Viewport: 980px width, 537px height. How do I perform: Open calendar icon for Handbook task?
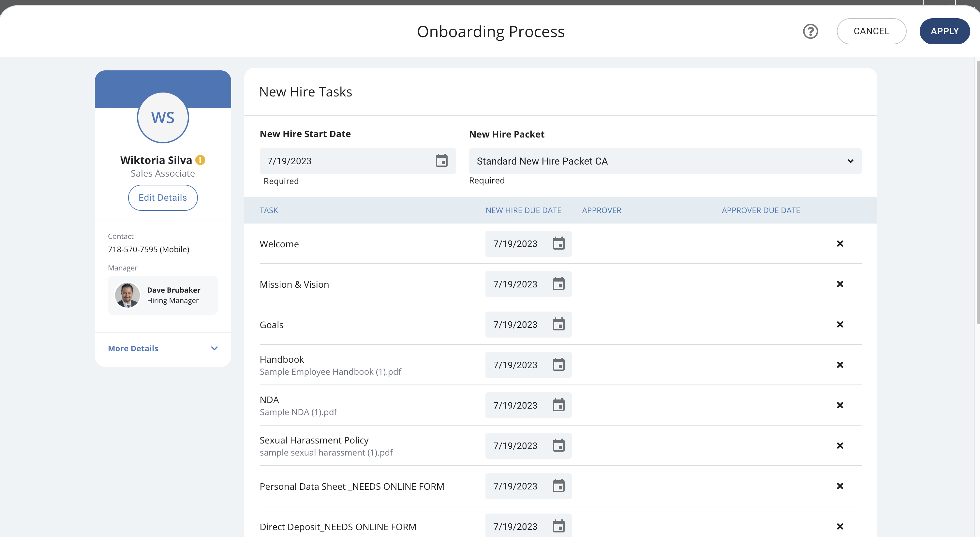point(558,365)
